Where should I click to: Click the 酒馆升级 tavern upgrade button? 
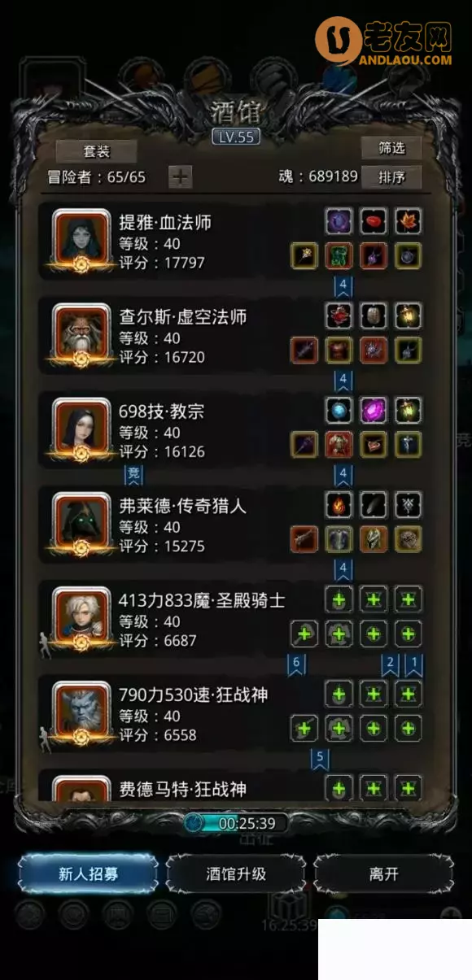tap(236, 874)
